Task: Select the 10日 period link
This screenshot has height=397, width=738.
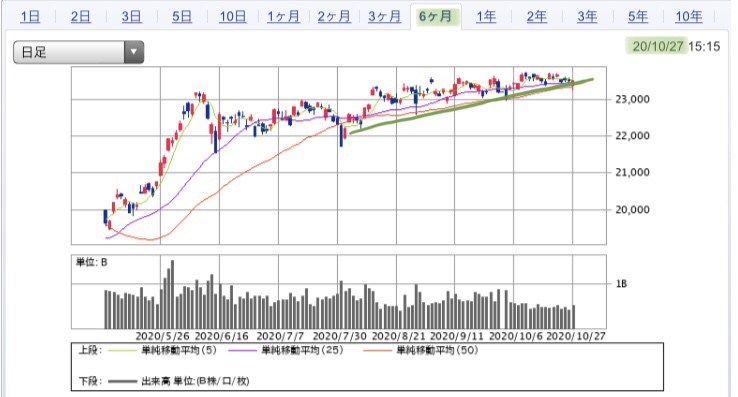Action: pyautogui.click(x=233, y=17)
